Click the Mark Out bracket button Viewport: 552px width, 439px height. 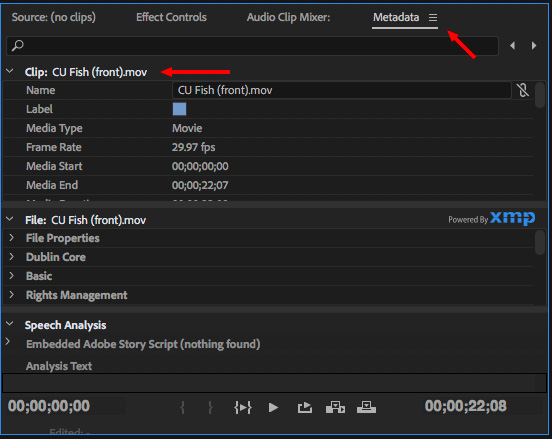210,407
